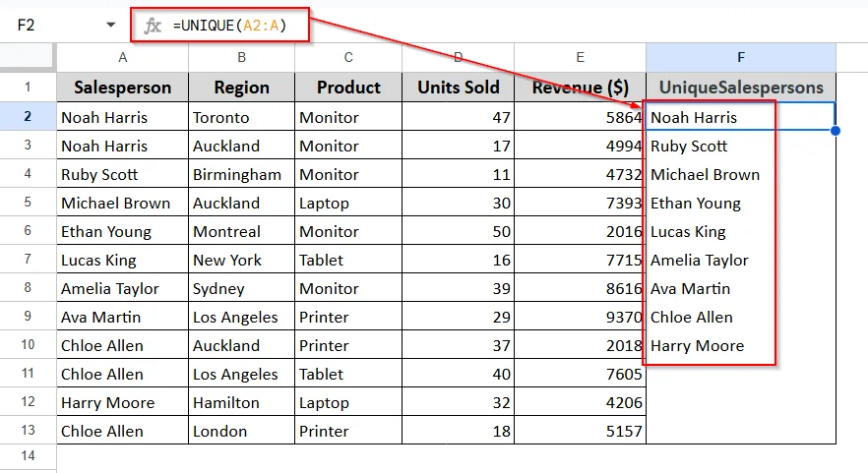Click units sold cell 50

point(459,231)
